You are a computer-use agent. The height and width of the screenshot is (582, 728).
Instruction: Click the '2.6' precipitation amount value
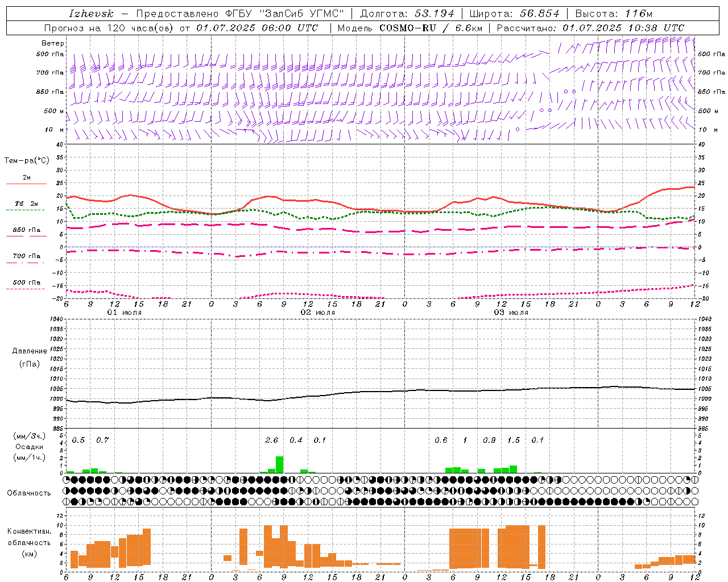pos(272,440)
